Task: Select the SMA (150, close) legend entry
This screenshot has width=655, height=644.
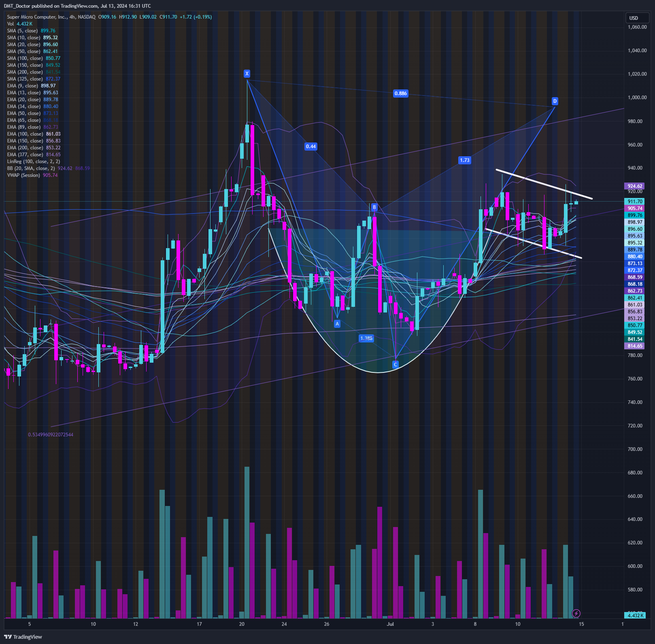Action: point(34,65)
